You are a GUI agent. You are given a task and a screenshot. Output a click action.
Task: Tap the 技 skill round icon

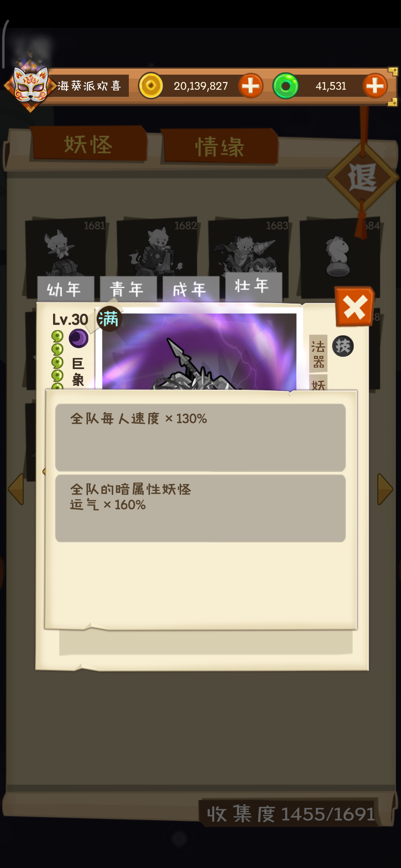pos(343,346)
